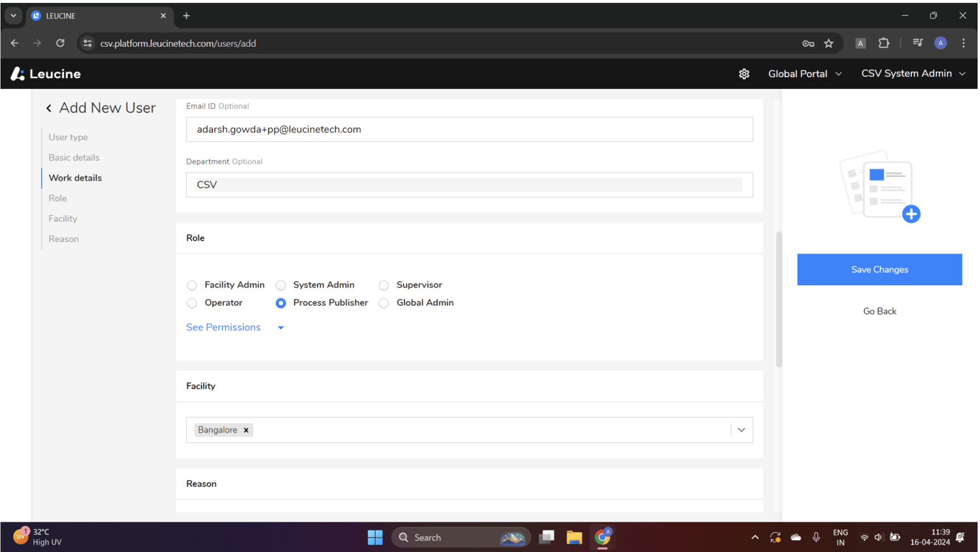
Task: Jump to Facility section in sidebar
Action: [63, 219]
